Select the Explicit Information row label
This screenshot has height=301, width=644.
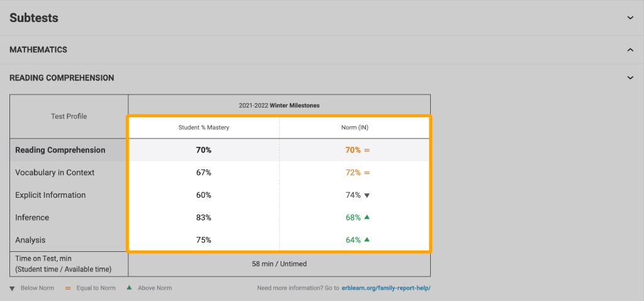50,195
